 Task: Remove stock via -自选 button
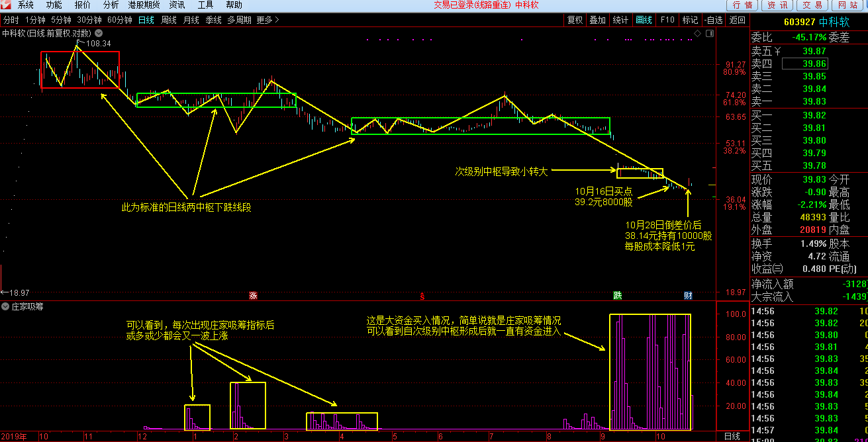point(713,20)
